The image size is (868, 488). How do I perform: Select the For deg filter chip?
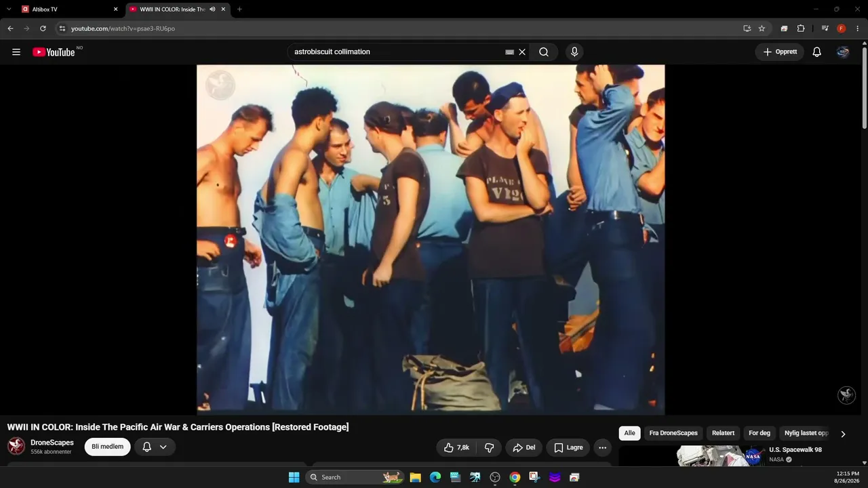[x=759, y=433]
